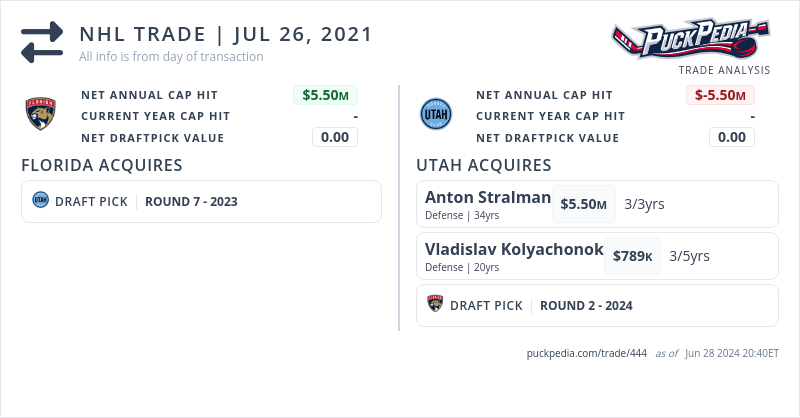Click the small Panthers logo beside draft pick

435,305
